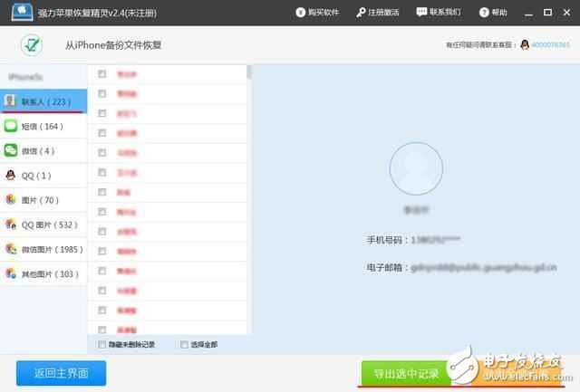Select the 联系人 (223) contacts tab
The width and height of the screenshot is (580, 392).
pos(42,100)
